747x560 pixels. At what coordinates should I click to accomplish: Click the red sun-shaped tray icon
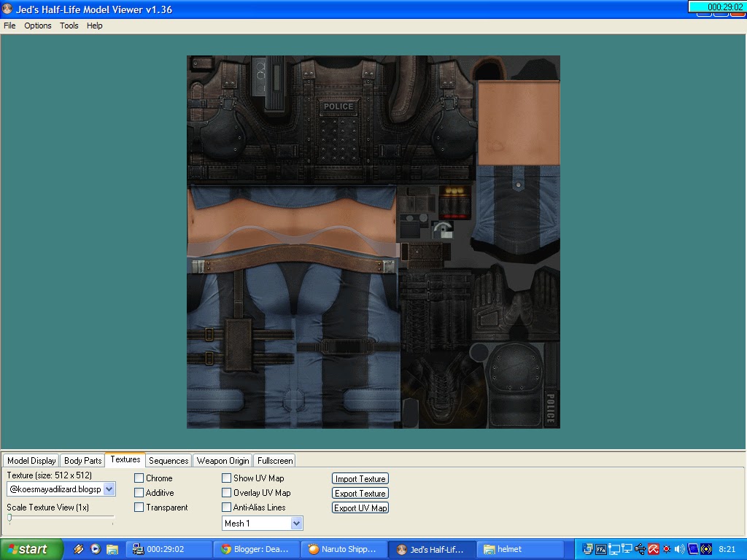tap(667, 549)
